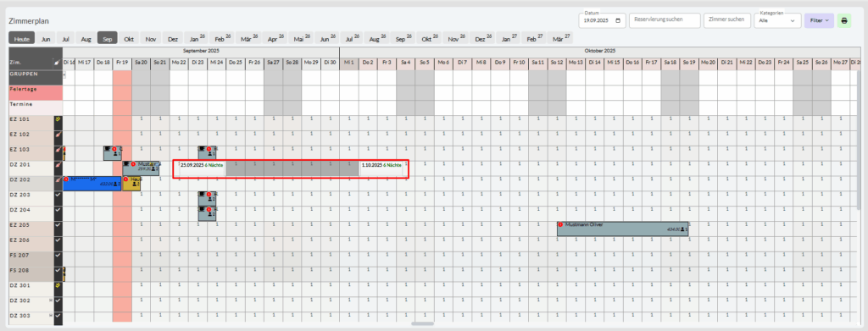Viewport: 868px width, 331px height.
Task: Select the blue reservation block in DZ 202
Action: [x=92, y=184]
